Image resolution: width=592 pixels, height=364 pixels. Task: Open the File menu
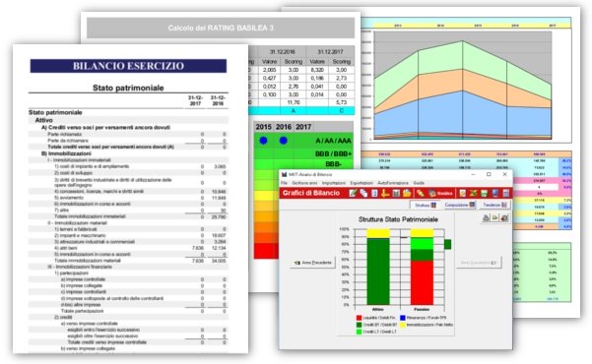click(284, 183)
